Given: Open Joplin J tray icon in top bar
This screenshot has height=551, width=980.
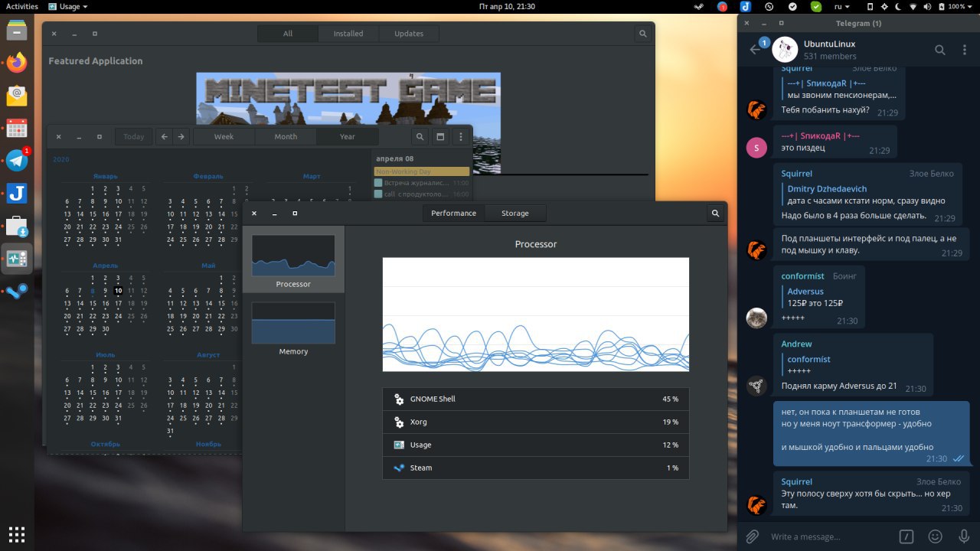Looking at the screenshot, I should click(745, 6).
